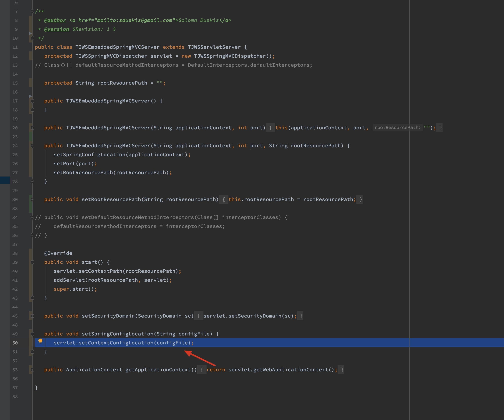Click the @version Javadoc tag
504x420 pixels.
click(56, 29)
